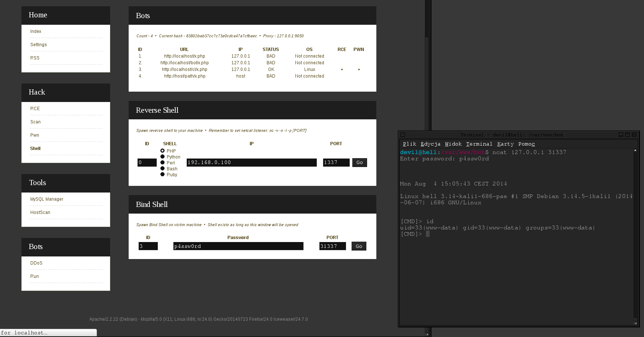Image resolution: width=644 pixels, height=337 pixels.
Task: Select the PHP shell radio button
Action: point(162,151)
